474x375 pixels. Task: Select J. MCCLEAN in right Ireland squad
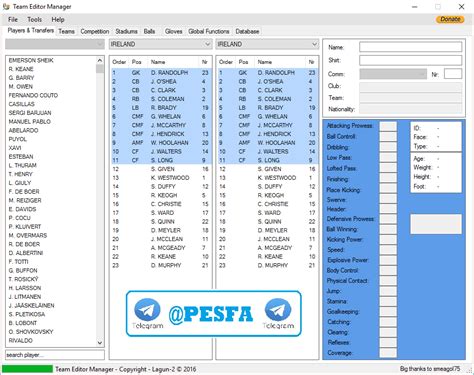click(x=267, y=239)
